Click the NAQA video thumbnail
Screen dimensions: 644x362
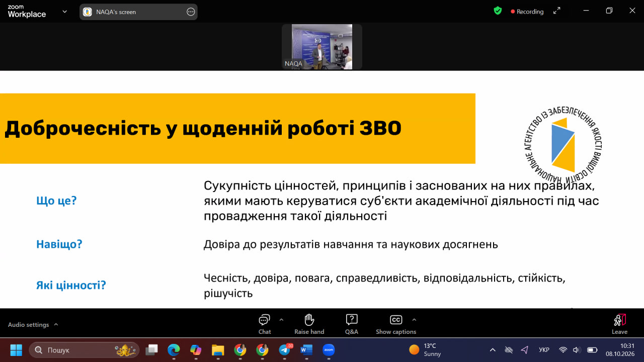coord(322,47)
